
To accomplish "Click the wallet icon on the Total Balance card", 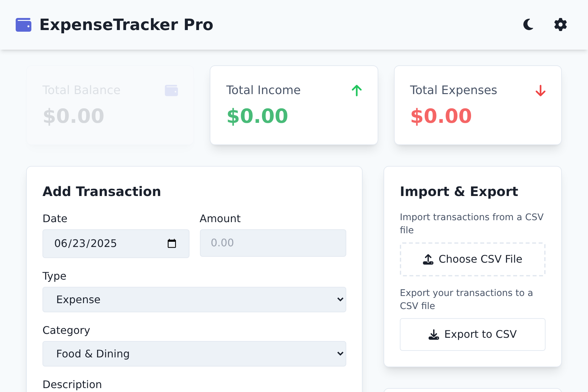I will [x=171, y=90].
